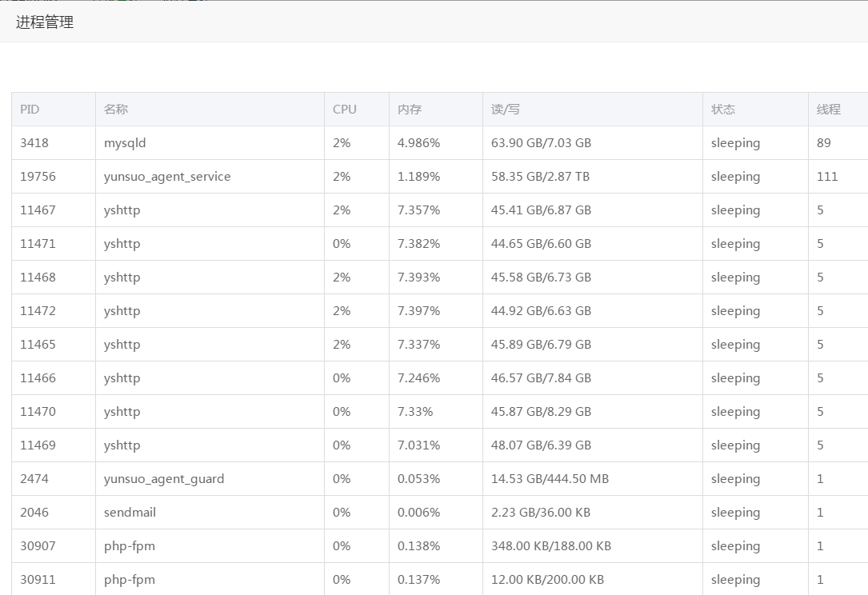Click thread count 111 cell
Viewport: 868px width, 595px height.
point(827,177)
